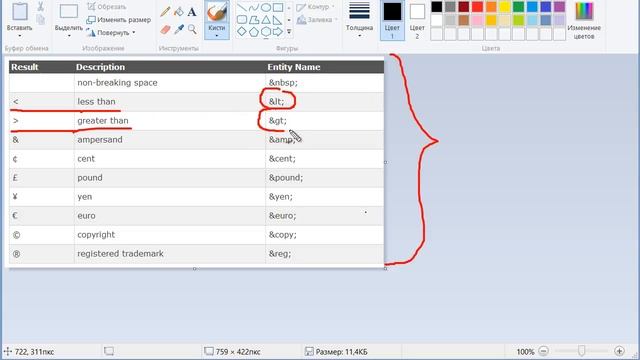Pick the Diamond shape
640x360 pixels.
[x=242, y=31]
